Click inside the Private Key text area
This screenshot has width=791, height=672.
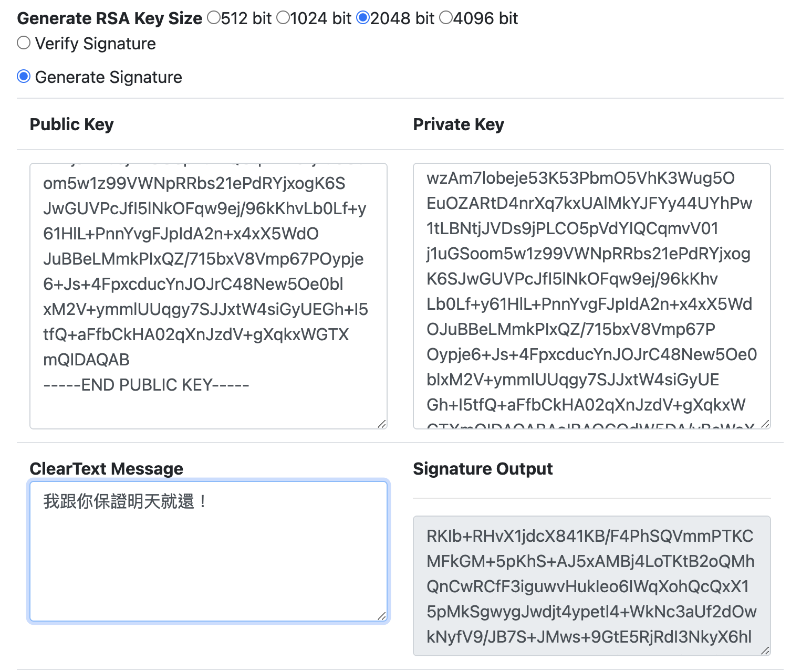[592, 296]
